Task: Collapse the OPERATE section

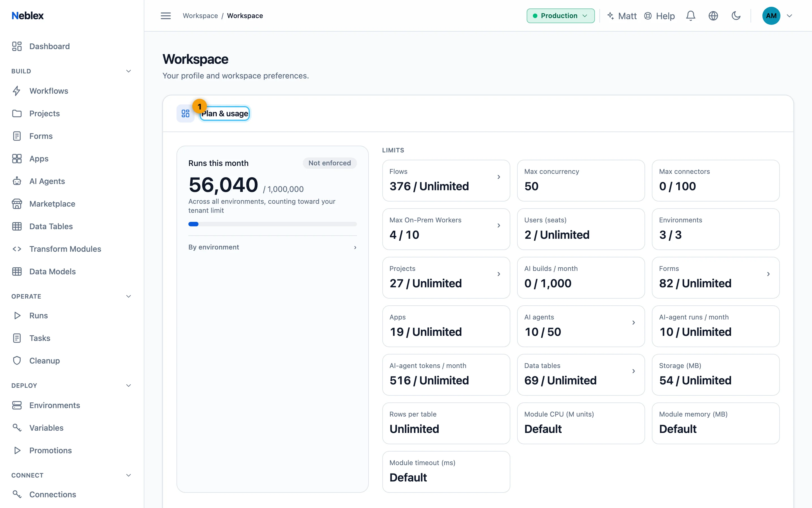Action: click(129, 296)
